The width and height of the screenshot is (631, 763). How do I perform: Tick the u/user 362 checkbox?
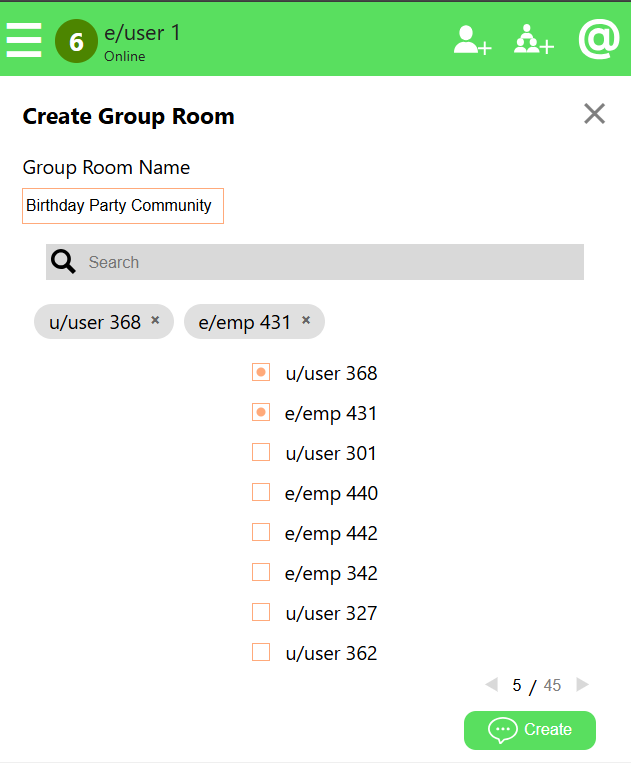coord(261,652)
